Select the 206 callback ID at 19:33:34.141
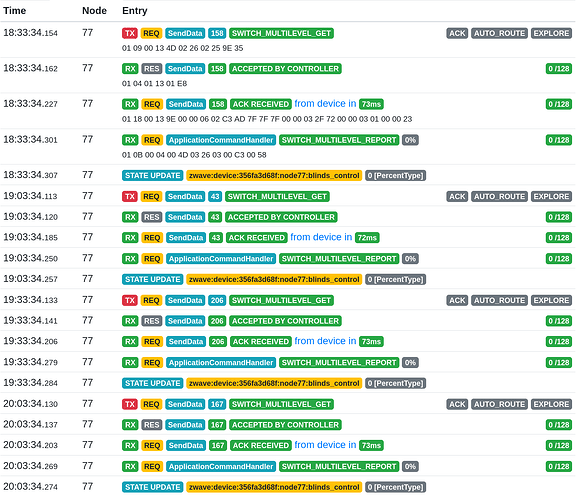This screenshot has height=500, width=582. (217, 321)
